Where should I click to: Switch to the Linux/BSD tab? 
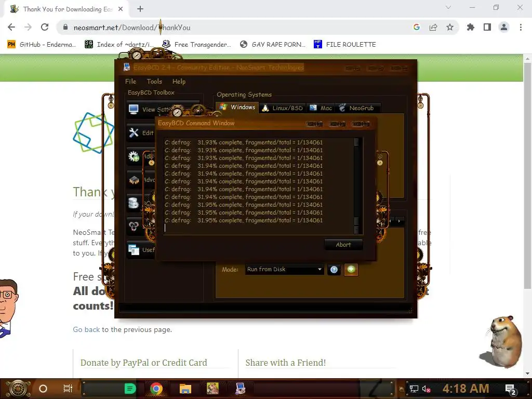point(282,108)
